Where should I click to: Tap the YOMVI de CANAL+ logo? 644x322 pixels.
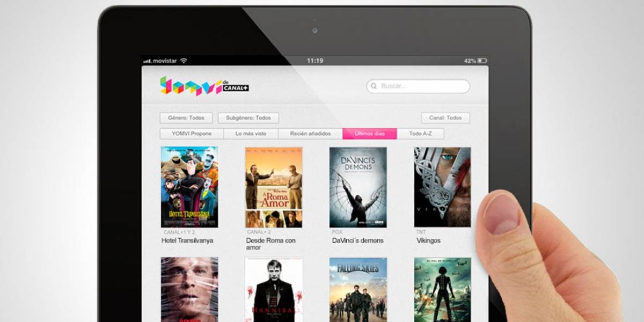[x=204, y=86]
